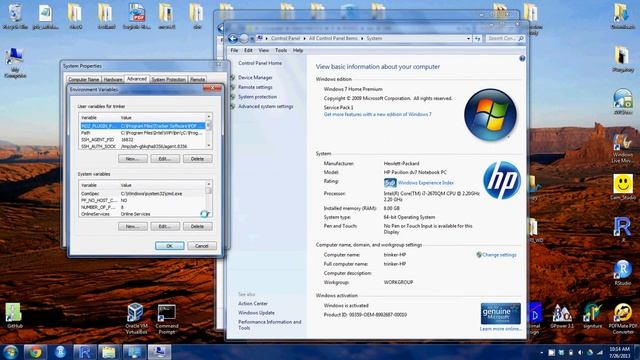This screenshot has height=360, width=640.
Task: Open Windows Update link
Action: (256, 313)
